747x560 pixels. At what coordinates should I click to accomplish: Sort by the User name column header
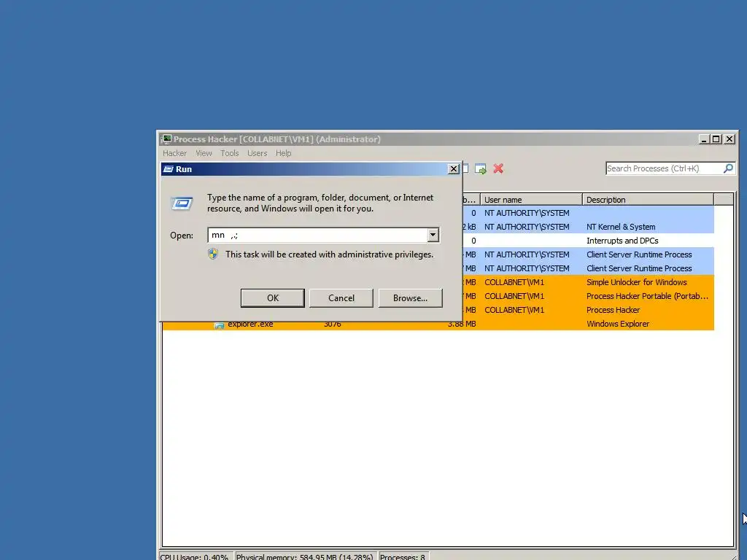click(x=531, y=200)
